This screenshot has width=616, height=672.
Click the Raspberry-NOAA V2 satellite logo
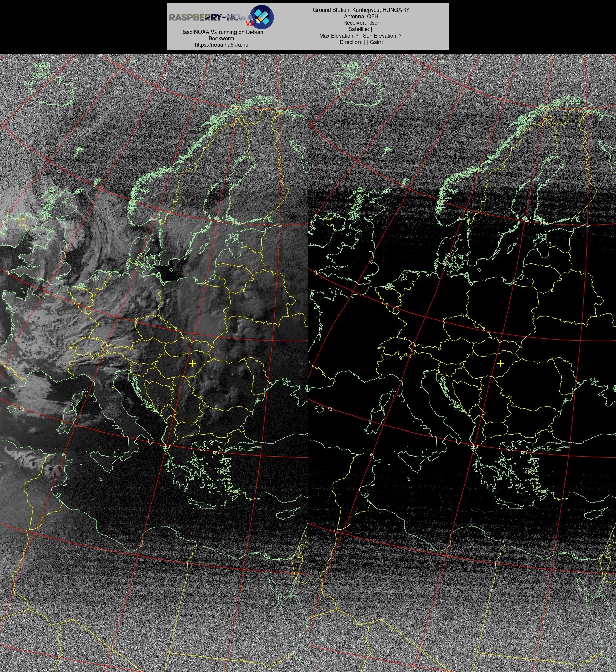click(x=262, y=17)
